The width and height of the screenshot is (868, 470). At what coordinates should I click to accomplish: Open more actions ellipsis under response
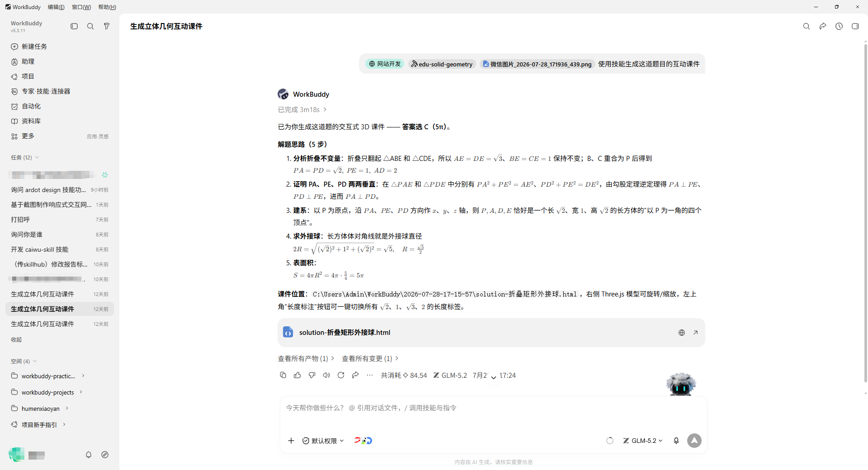[x=370, y=375]
